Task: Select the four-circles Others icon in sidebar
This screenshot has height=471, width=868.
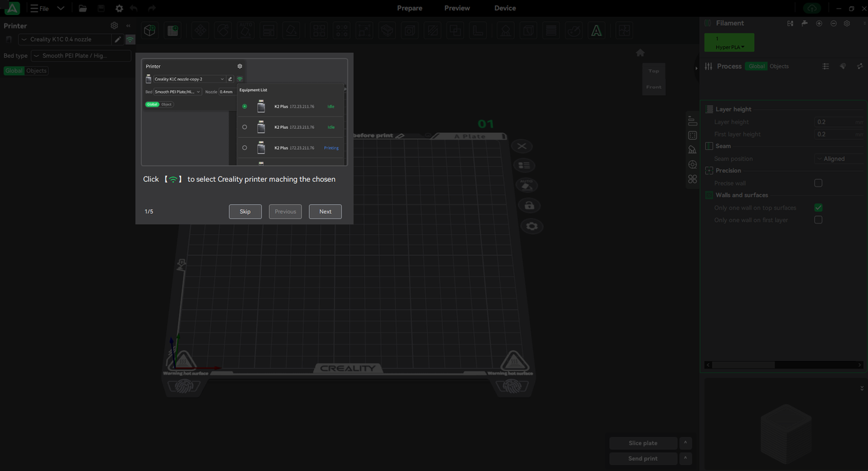Action: [x=692, y=179]
